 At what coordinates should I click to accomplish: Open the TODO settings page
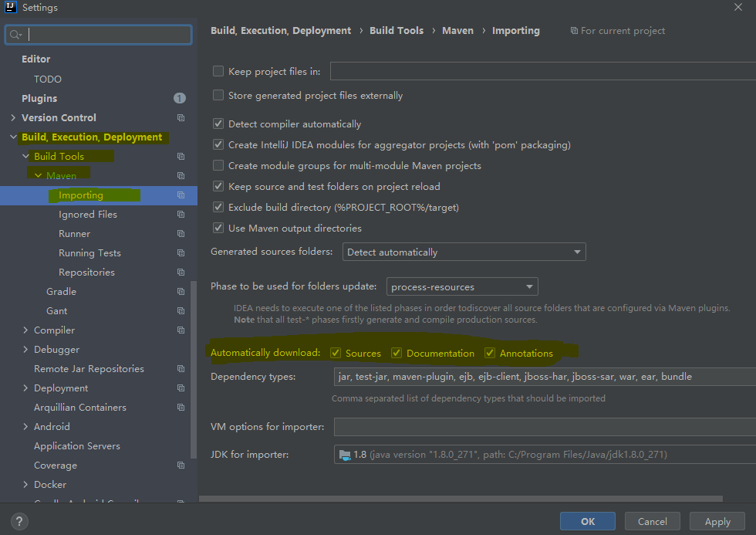(x=48, y=79)
